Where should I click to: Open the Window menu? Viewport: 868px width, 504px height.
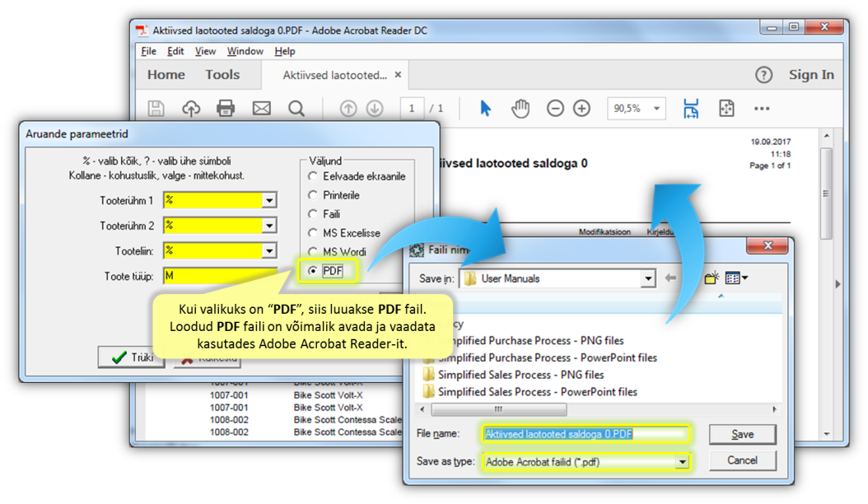[245, 51]
